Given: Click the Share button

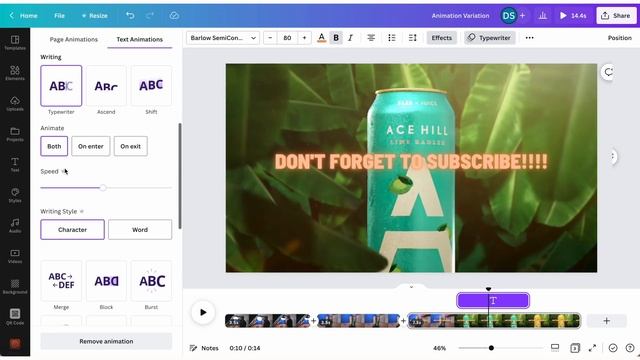Looking at the screenshot, I should (616, 16).
